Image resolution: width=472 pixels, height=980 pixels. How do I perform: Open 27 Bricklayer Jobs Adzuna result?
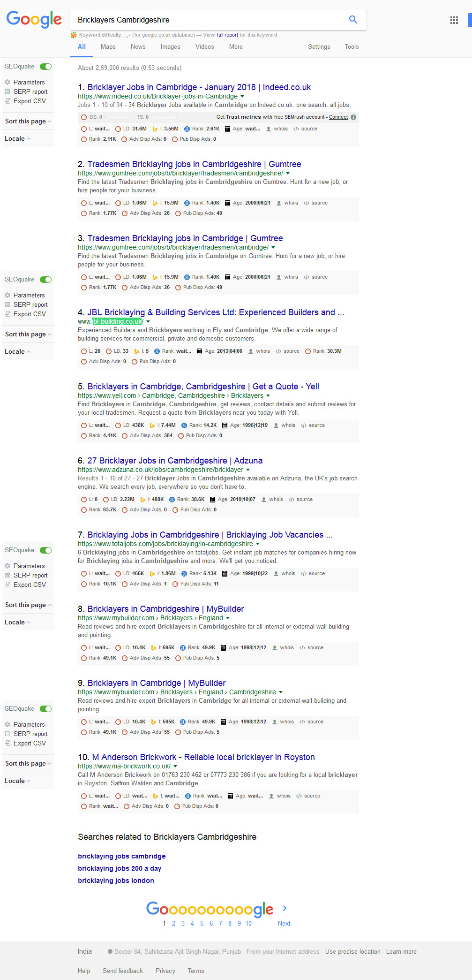pos(175,461)
